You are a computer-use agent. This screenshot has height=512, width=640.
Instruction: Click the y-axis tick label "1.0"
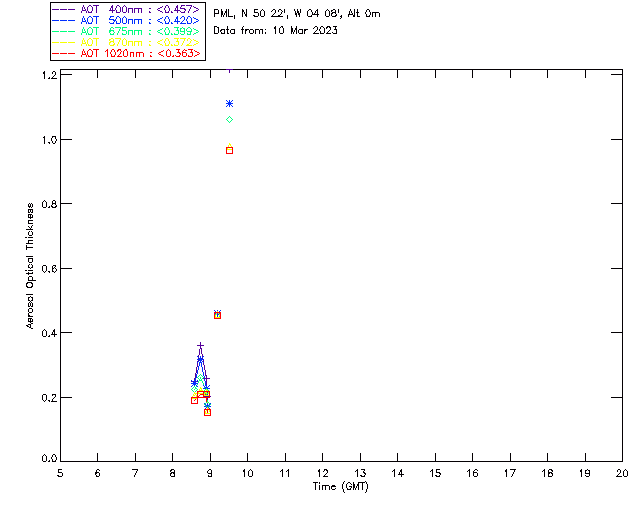(x=49, y=140)
